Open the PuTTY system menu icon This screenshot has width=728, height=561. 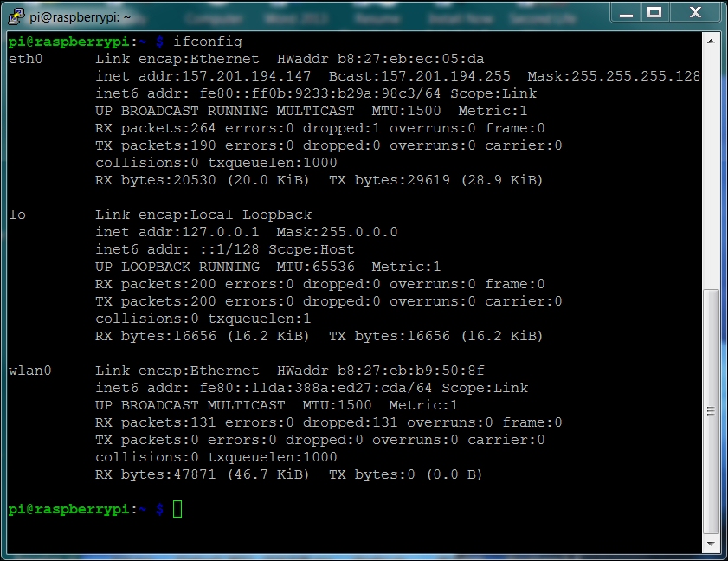tap(14, 13)
